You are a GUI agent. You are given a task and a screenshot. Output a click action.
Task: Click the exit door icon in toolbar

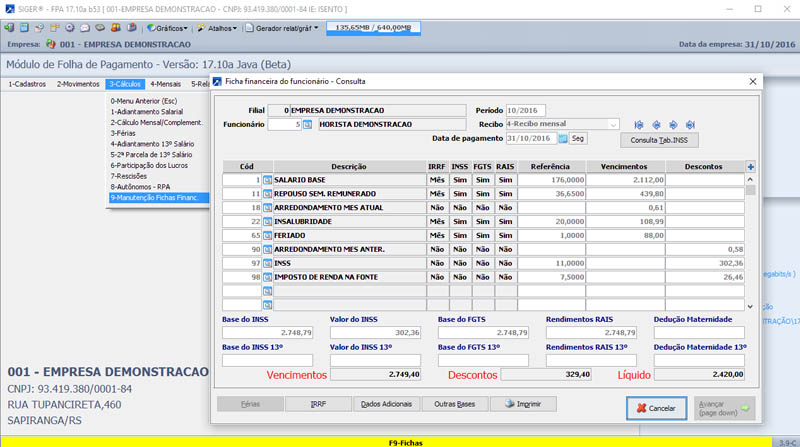click(x=9, y=28)
